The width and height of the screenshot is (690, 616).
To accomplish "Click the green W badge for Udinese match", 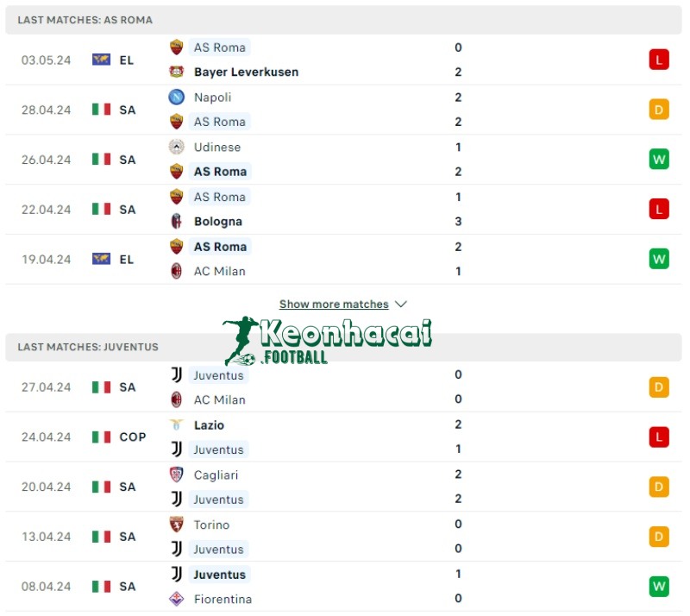I will tap(658, 159).
